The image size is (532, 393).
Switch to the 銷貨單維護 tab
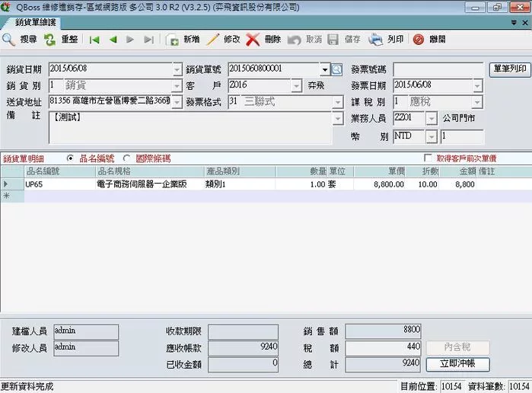35,23
